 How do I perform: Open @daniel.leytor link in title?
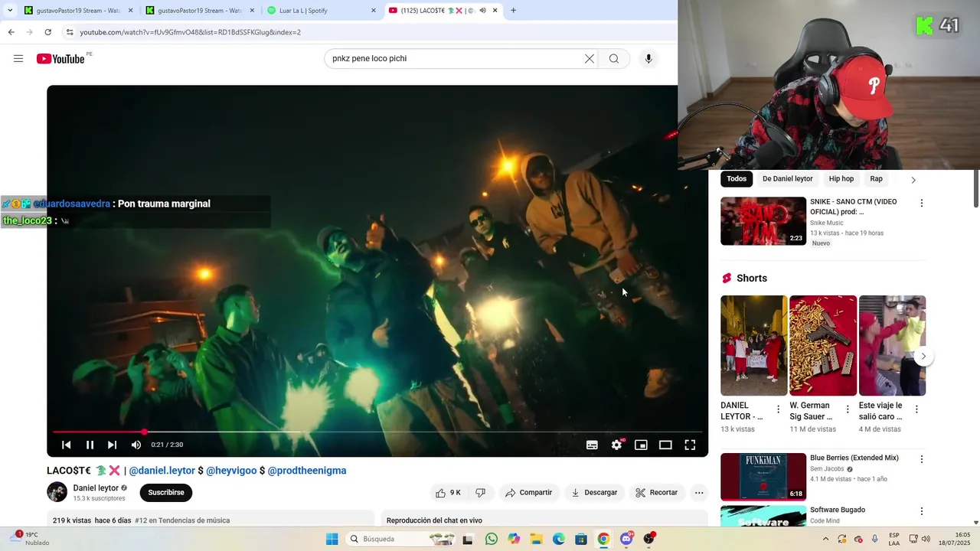162,471
